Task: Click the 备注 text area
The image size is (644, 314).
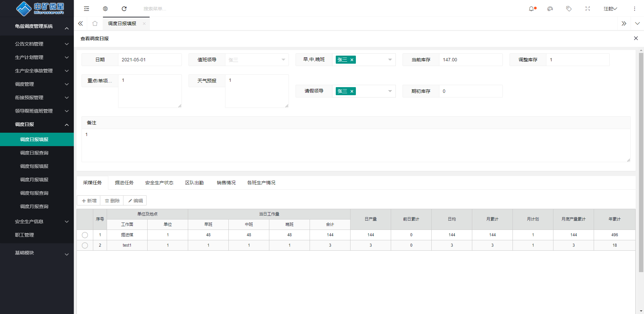Action: pos(356,145)
